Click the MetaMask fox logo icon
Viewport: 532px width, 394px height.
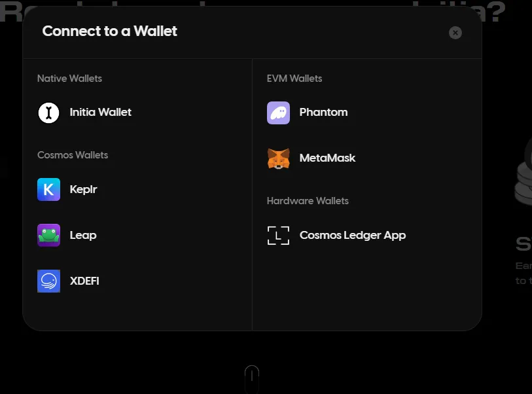coord(278,158)
